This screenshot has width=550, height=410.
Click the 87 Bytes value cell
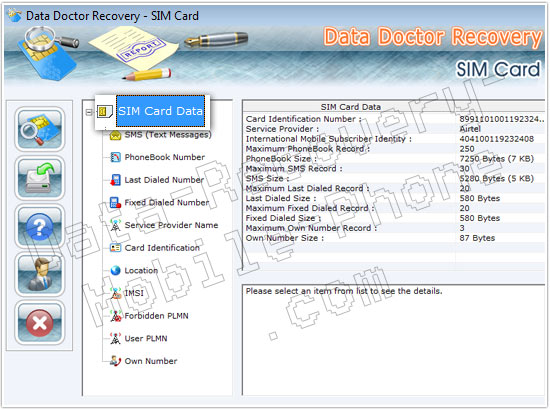pyautogui.click(x=477, y=238)
